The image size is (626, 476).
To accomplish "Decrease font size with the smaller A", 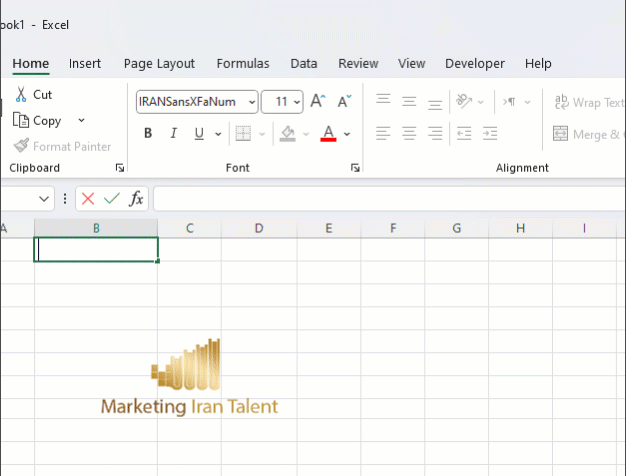I will 344,101.
